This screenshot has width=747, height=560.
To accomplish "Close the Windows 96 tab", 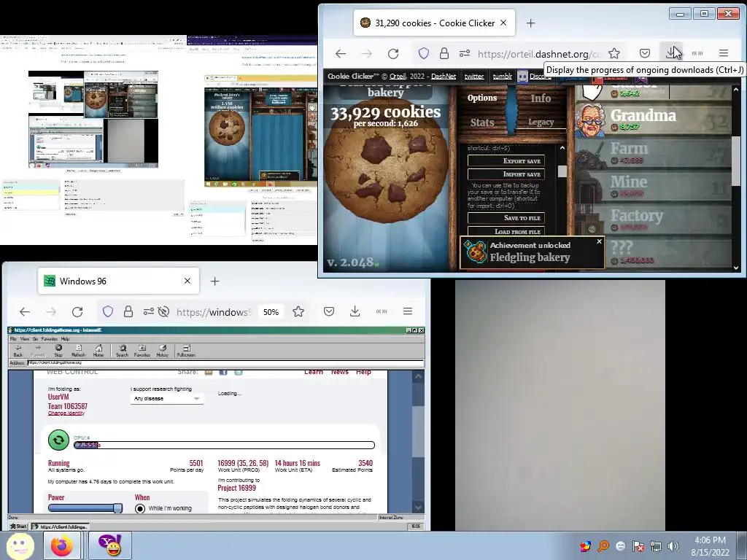I will click(187, 281).
